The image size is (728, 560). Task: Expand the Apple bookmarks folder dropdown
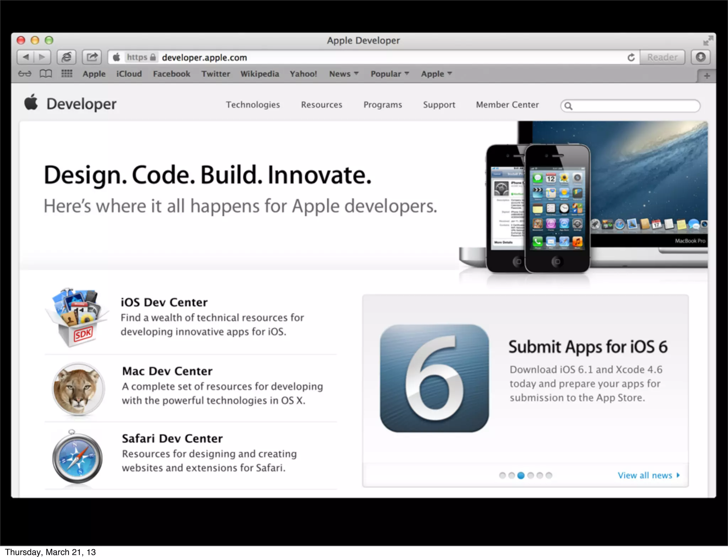pos(436,74)
